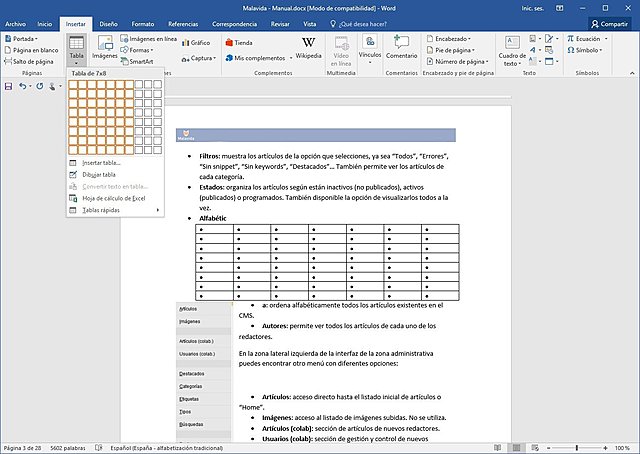
Task: Insert a Comentario
Action: point(402,47)
